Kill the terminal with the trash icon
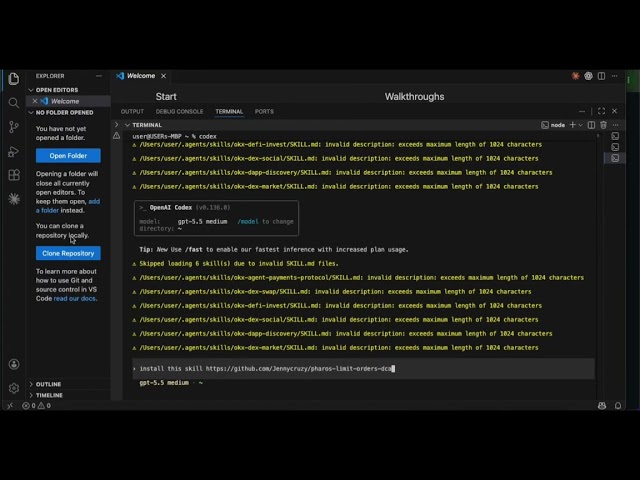This screenshot has width=640, height=480. pos(603,125)
